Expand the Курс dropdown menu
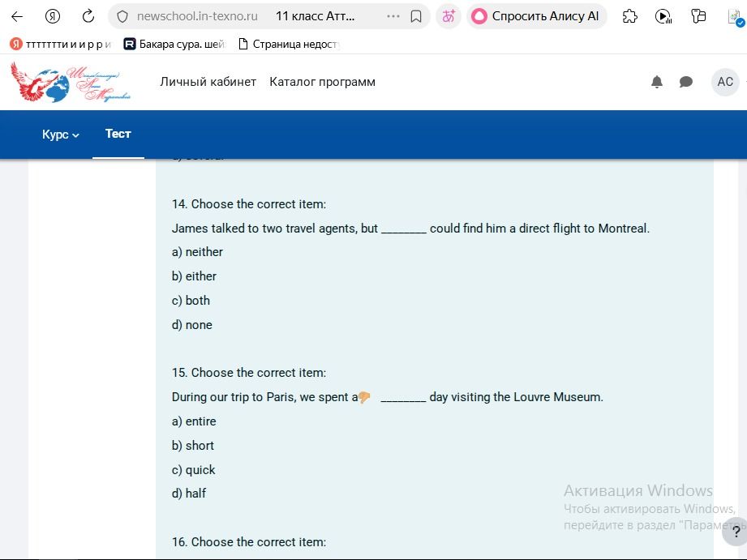The width and height of the screenshot is (747, 560). (x=60, y=135)
